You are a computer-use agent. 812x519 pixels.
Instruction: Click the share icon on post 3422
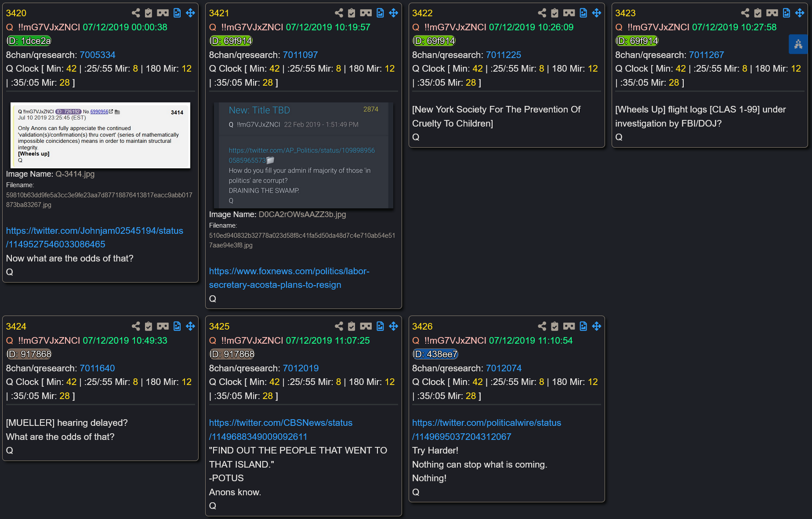point(542,13)
